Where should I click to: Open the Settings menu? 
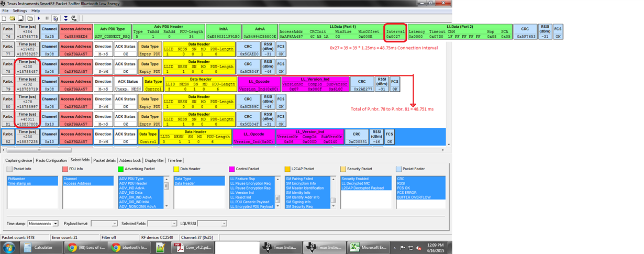20,10
